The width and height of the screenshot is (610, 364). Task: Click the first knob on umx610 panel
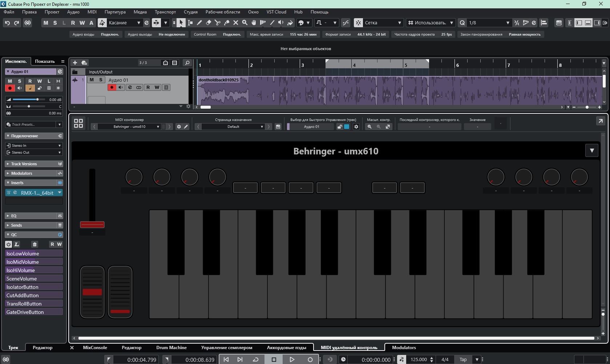134,177
